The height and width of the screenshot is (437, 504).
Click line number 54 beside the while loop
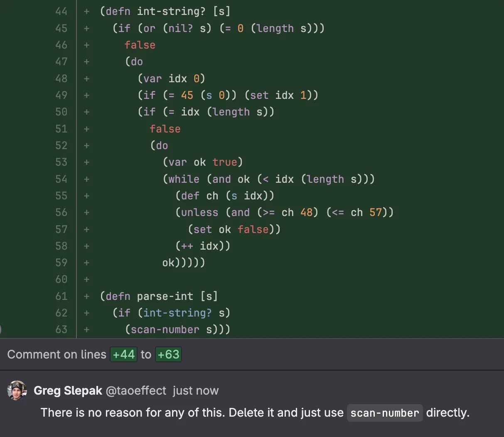[x=61, y=179]
